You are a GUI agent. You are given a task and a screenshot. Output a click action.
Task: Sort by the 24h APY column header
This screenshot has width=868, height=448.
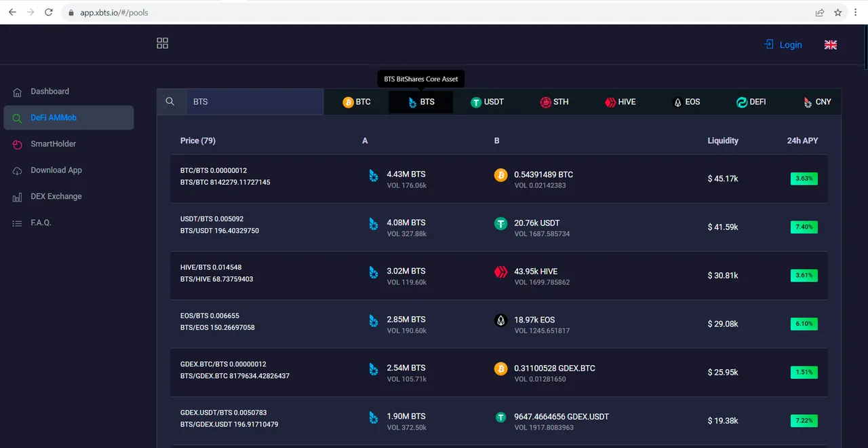[802, 141]
